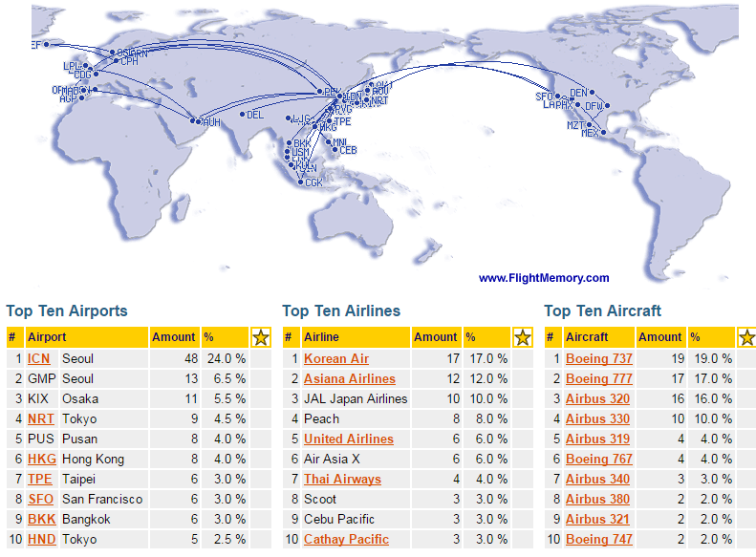Open the Korean Air link

[x=336, y=358]
